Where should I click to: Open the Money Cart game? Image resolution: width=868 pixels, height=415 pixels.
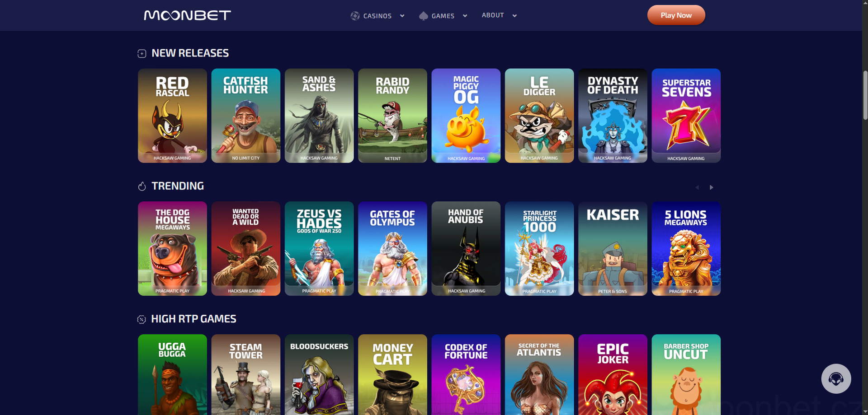click(392, 375)
